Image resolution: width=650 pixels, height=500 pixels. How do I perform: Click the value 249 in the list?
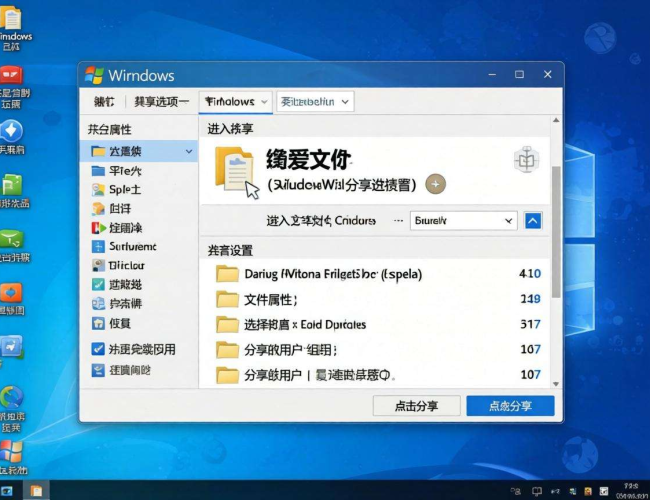pos(531,299)
